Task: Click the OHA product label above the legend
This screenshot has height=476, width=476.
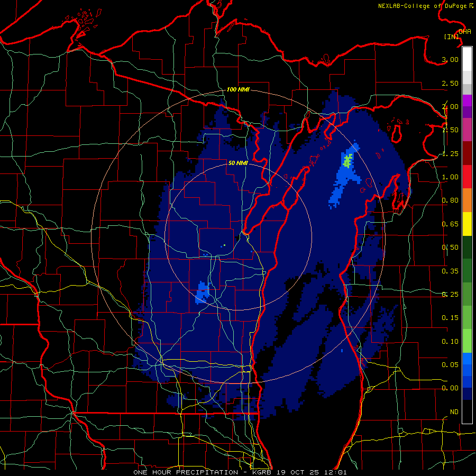Action: (x=465, y=32)
